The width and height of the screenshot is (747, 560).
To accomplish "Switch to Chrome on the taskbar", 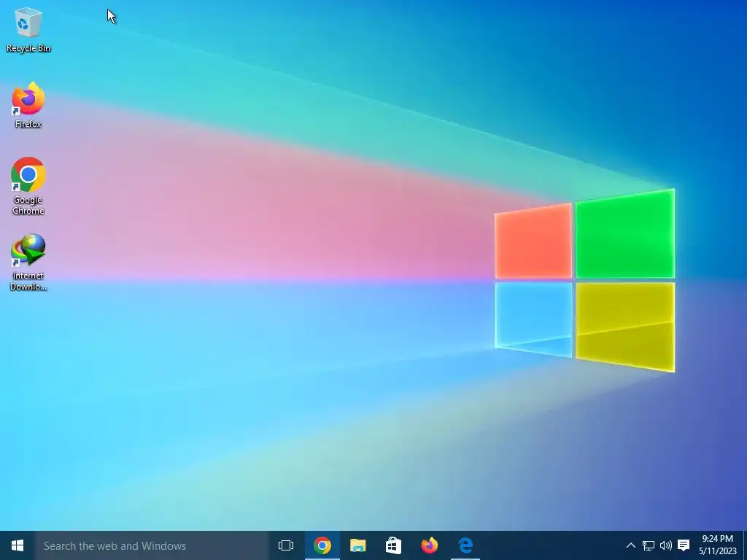I will pyautogui.click(x=322, y=545).
